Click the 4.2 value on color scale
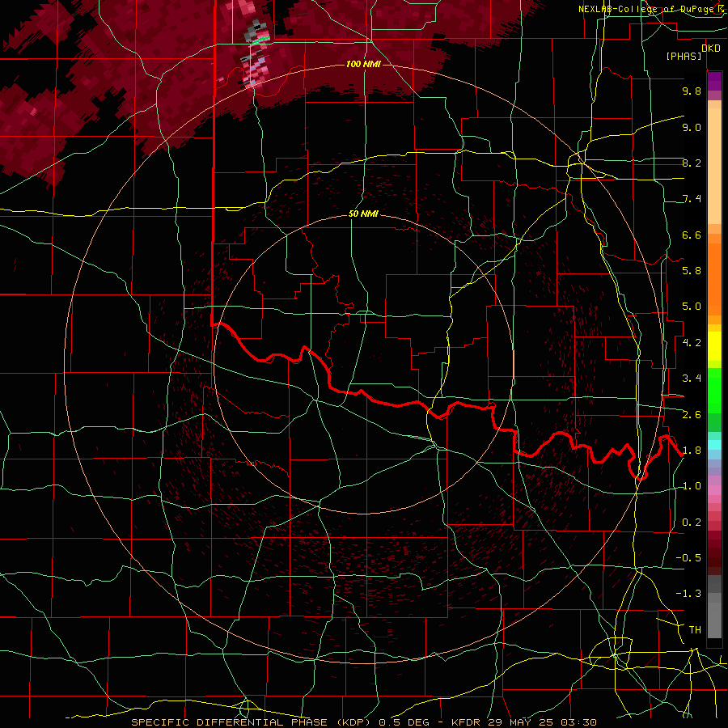Image resolution: width=728 pixels, height=728 pixels. tap(692, 343)
